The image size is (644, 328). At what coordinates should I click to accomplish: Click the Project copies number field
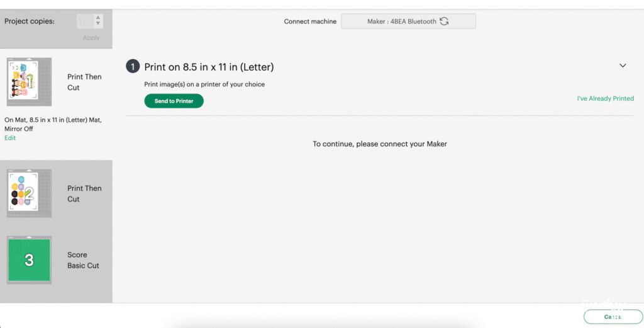(85, 21)
